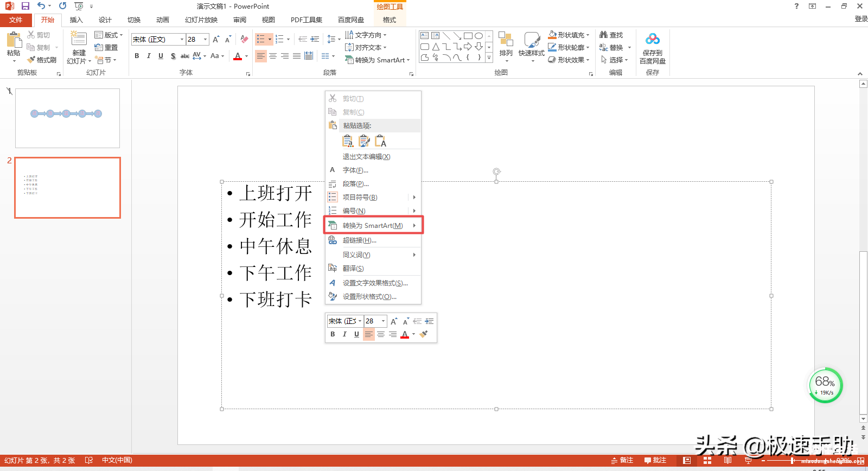Screen dimensions: 868x471
Task: Click the Paste icon in the ribbon
Action: coord(14,40)
